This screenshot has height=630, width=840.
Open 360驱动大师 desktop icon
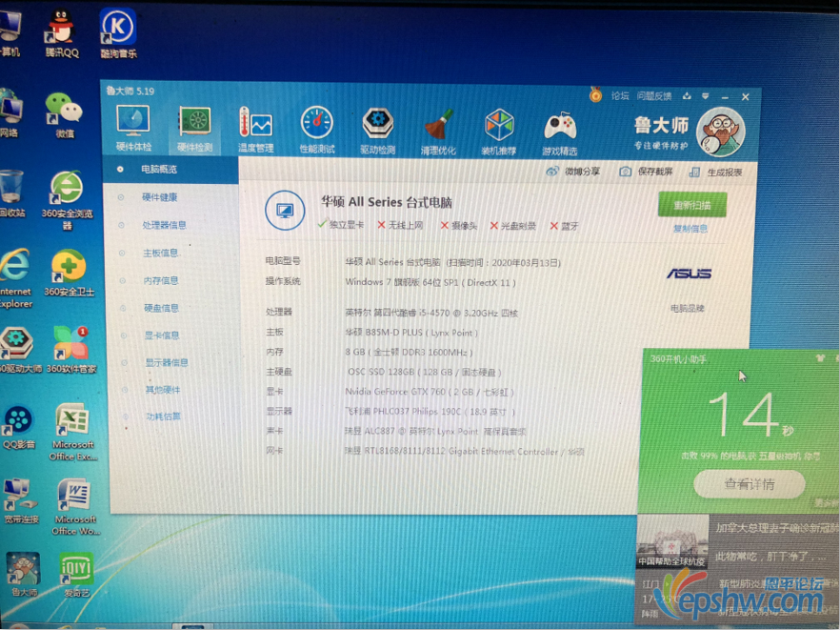pyautogui.click(x=18, y=350)
